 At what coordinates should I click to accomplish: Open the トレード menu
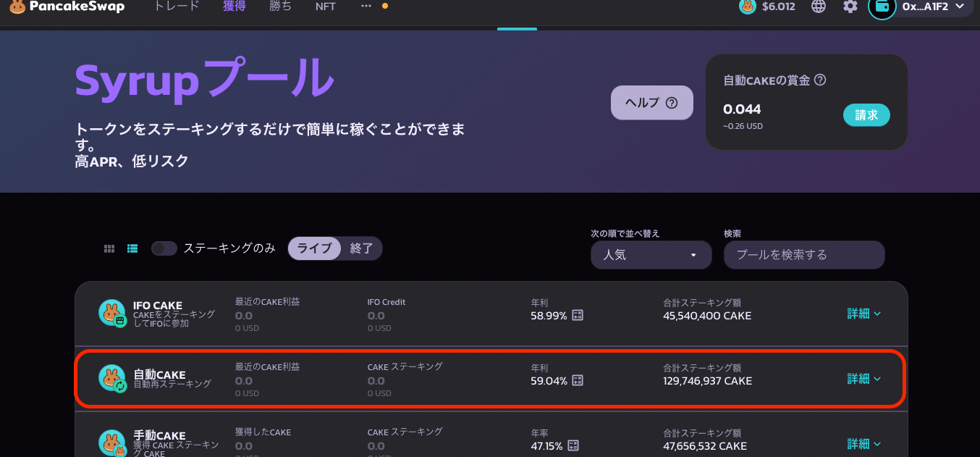point(177,7)
